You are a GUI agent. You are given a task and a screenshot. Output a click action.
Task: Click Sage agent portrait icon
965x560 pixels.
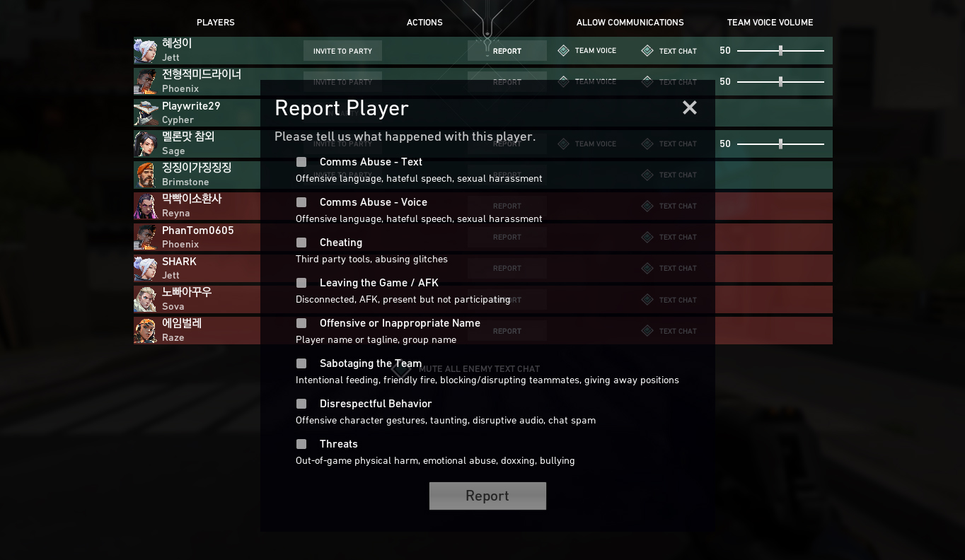146,144
